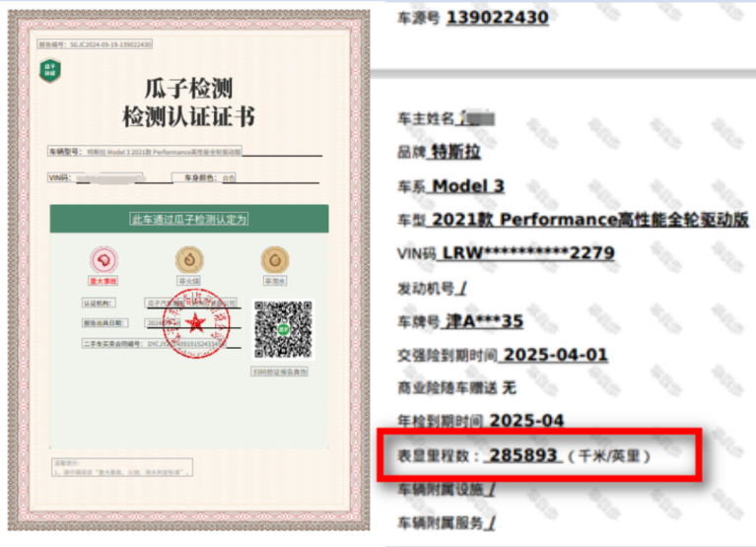Click the 二手车买卖合同编号 line
Viewport: 756px width, 547px height.
pyautogui.click(x=155, y=344)
